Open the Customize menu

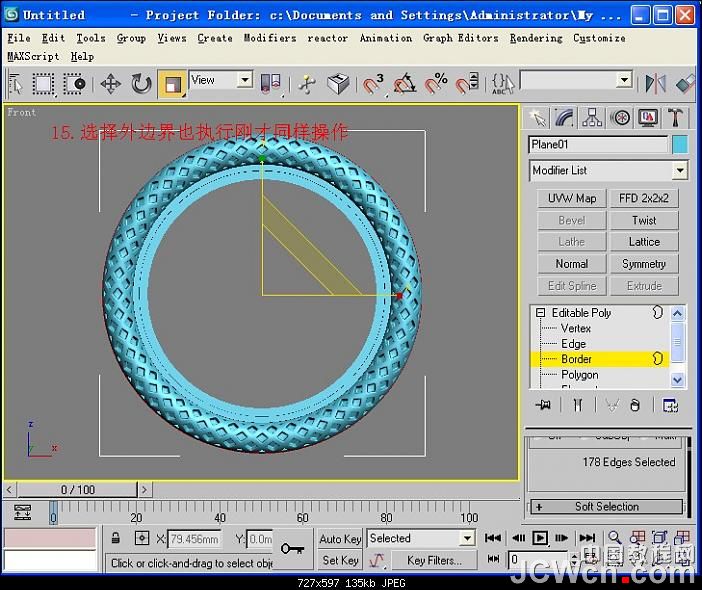click(599, 38)
